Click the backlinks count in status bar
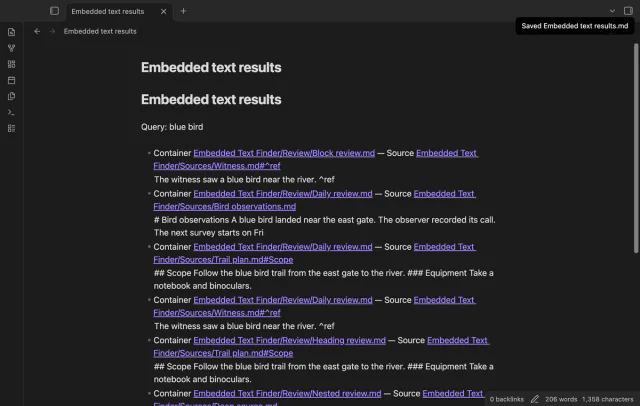 point(507,399)
